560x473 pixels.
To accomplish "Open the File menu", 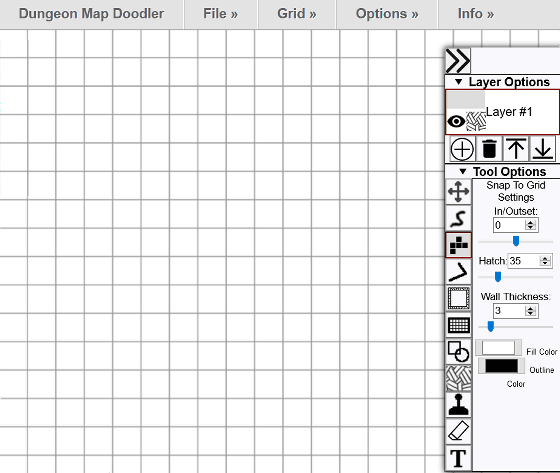I will [x=220, y=14].
